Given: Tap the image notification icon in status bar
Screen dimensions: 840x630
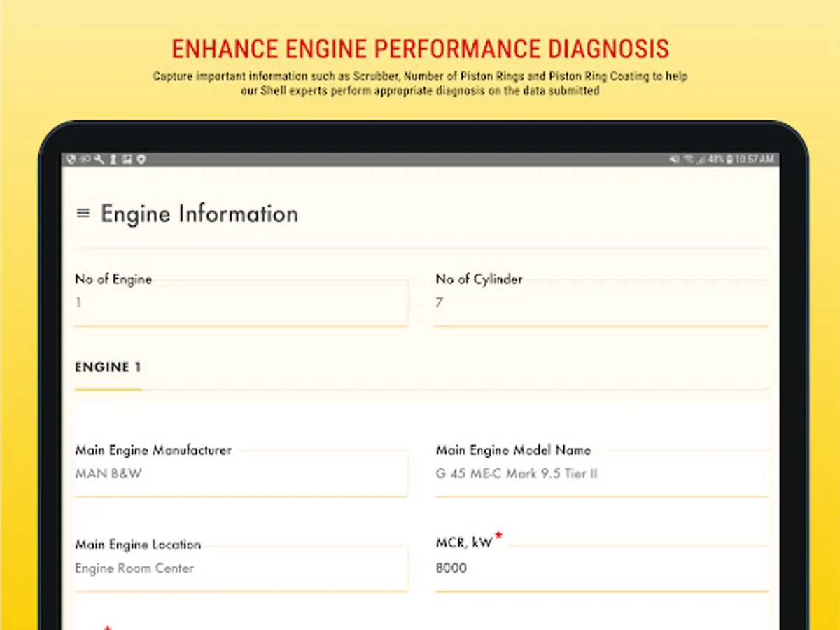Looking at the screenshot, I should [127, 160].
